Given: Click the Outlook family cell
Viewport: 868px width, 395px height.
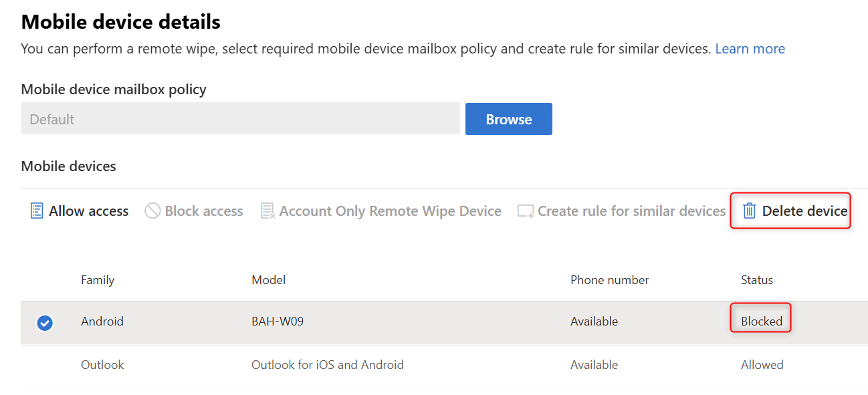Looking at the screenshot, I should click(x=102, y=365).
